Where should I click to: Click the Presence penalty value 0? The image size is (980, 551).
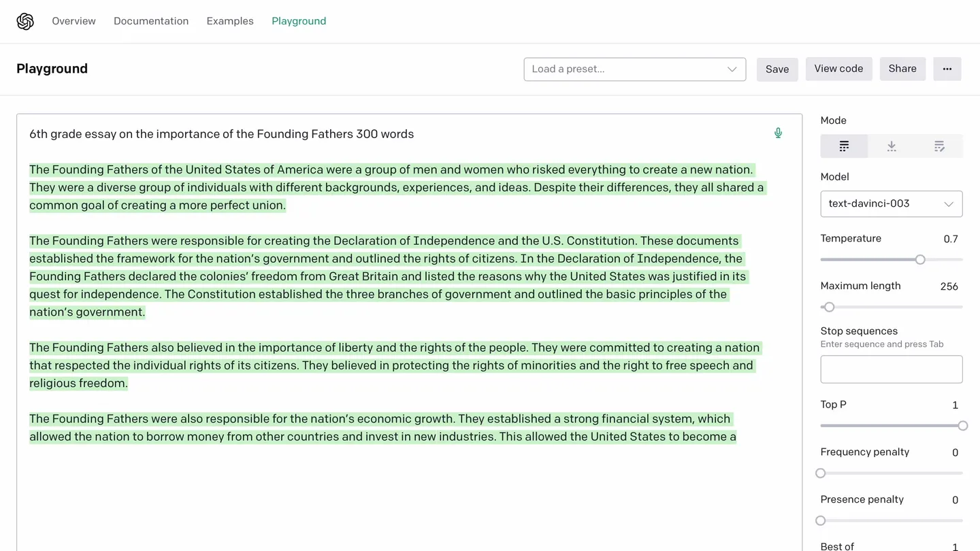coord(955,501)
